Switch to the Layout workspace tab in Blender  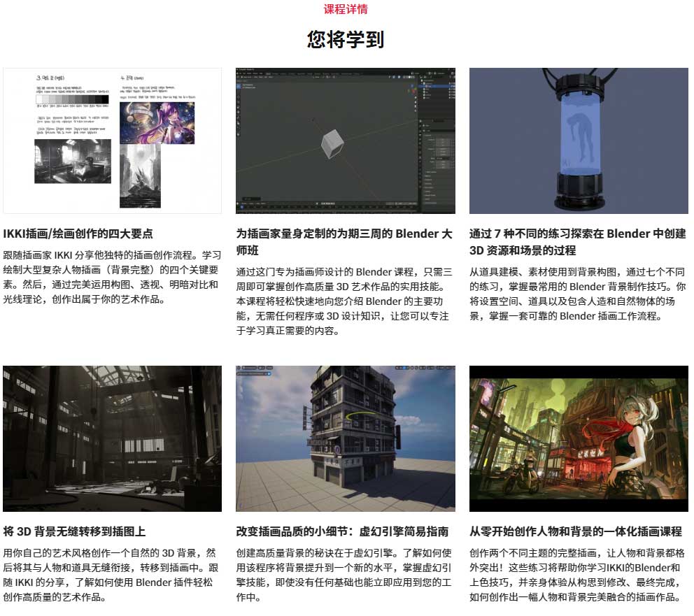click(x=269, y=72)
